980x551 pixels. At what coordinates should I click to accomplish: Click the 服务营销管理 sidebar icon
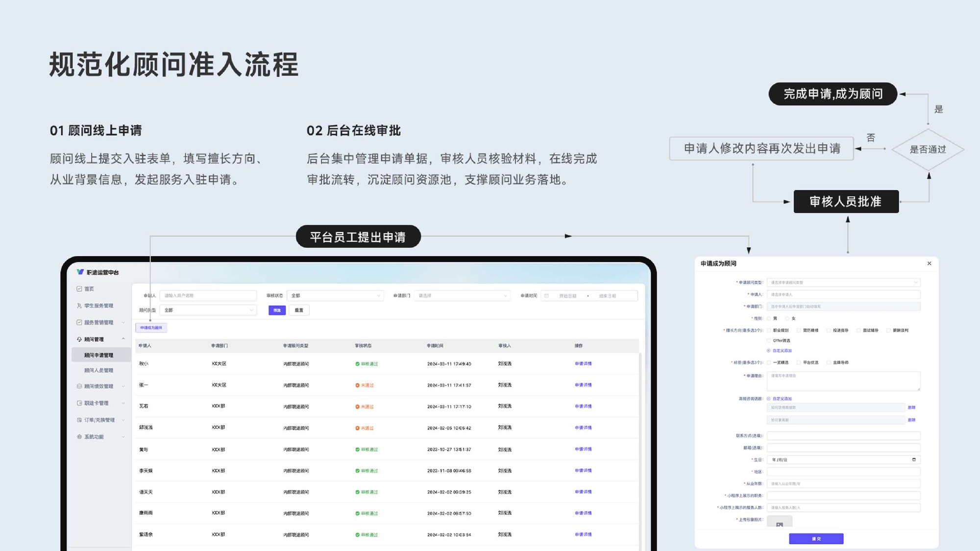(x=79, y=322)
